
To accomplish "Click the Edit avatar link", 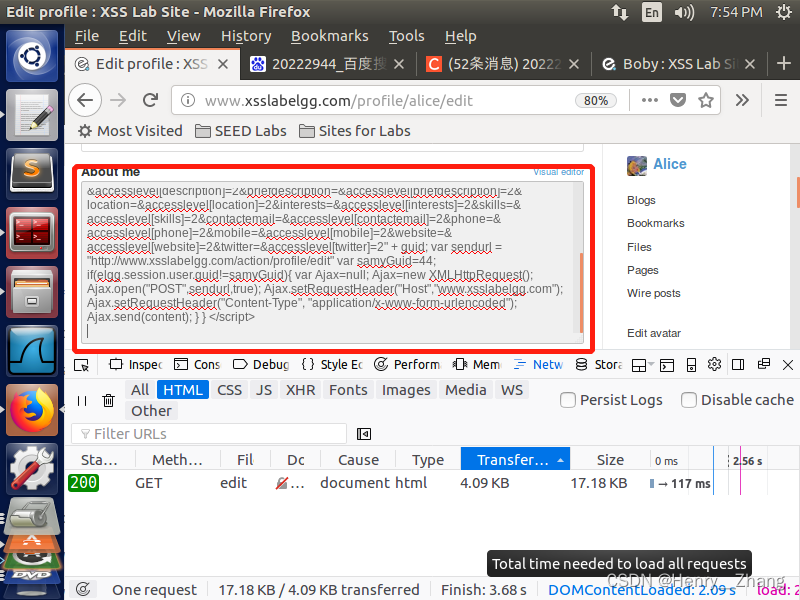I will pyautogui.click(x=654, y=333).
